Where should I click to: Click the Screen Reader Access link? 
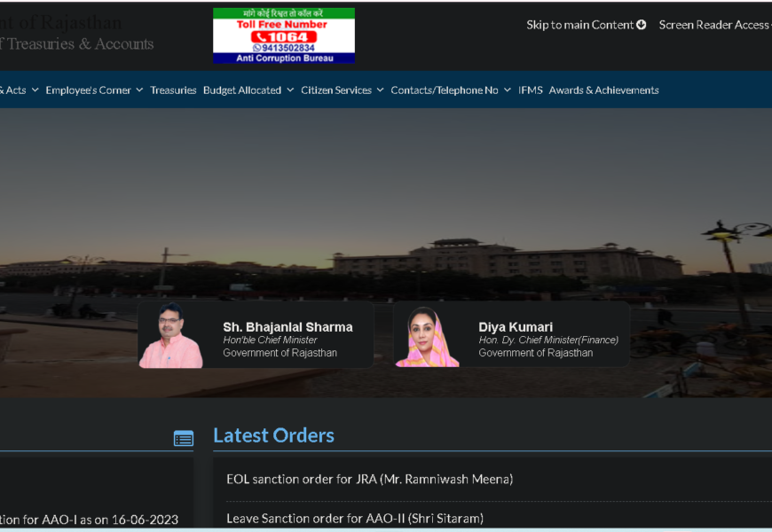click(713, 25)
